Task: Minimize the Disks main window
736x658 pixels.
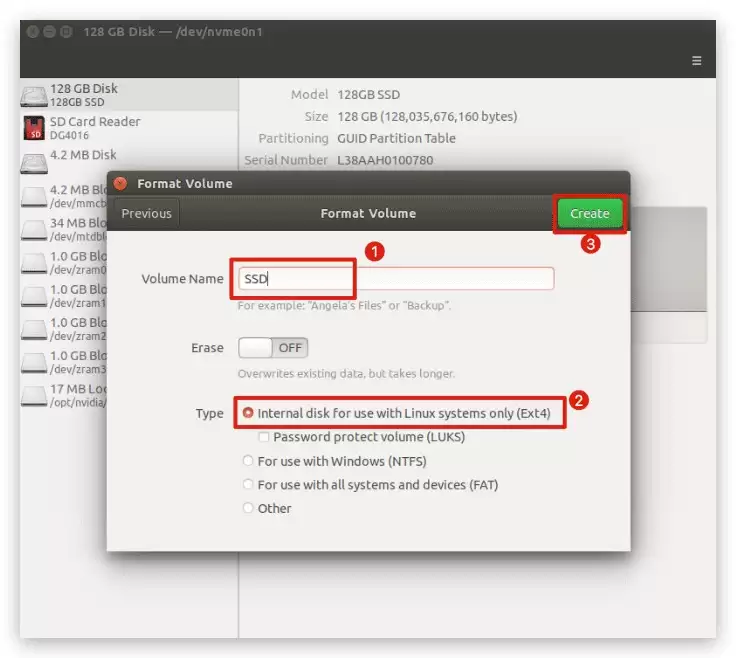Action: pyautogui.click(x=49, y=31)
